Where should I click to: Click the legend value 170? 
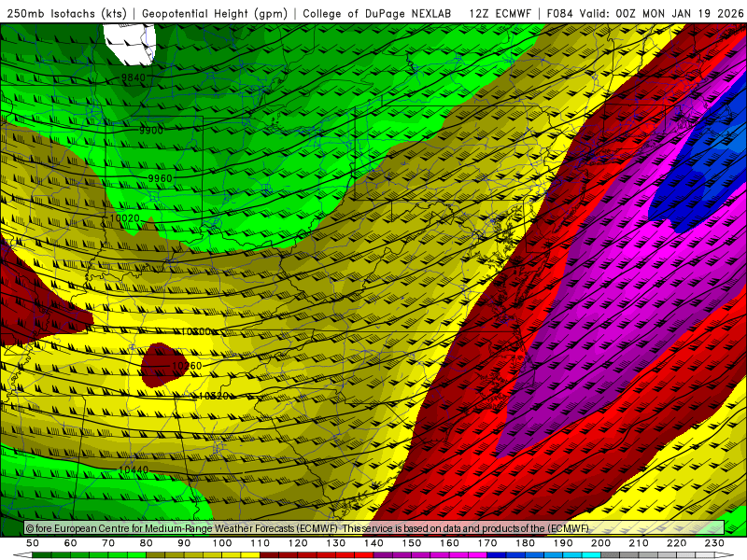(487, 543)
